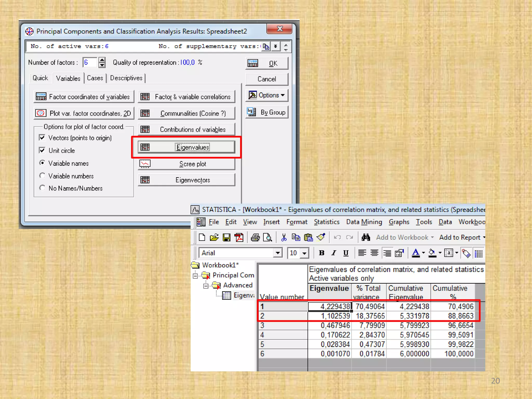The width and height of the screenshot is (532, 399).
Task: Uncheck Vectors (points to origin) checkbox
Action: tap(42, 137)
